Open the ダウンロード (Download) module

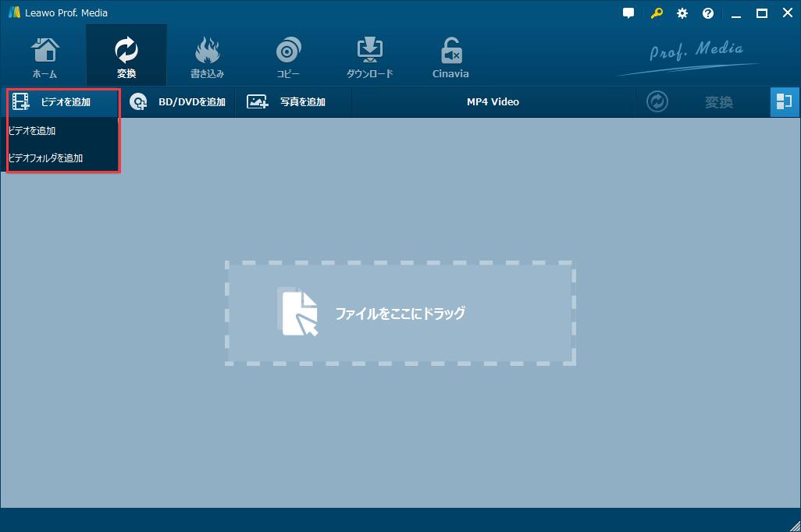368,55
